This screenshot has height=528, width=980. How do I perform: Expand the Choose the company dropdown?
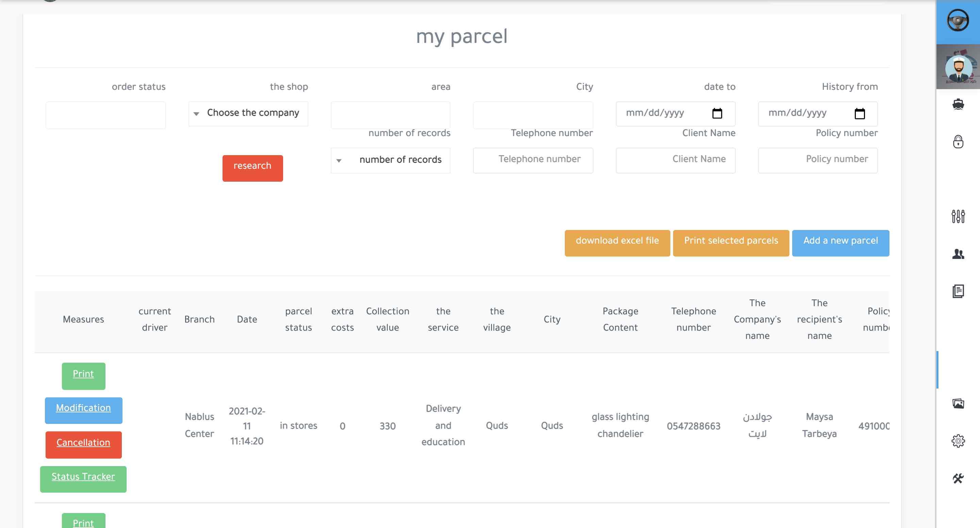[x=248, y=113]
